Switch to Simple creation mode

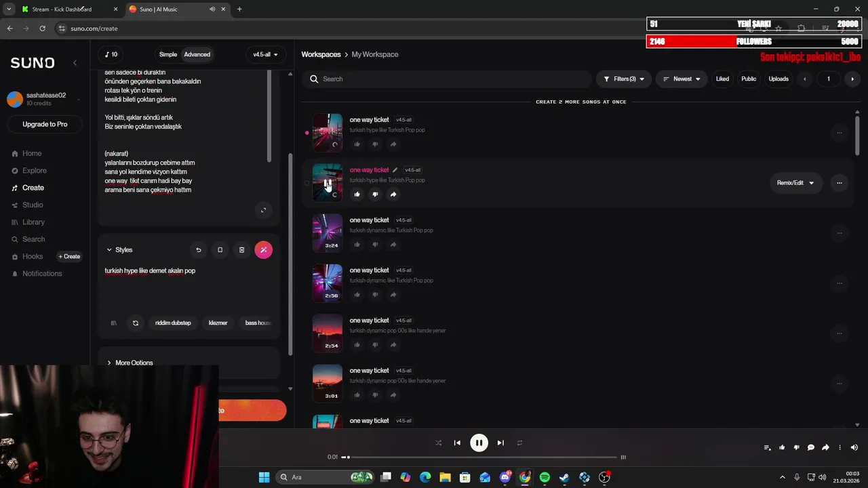pyautogui.click(x=168, y=54)
